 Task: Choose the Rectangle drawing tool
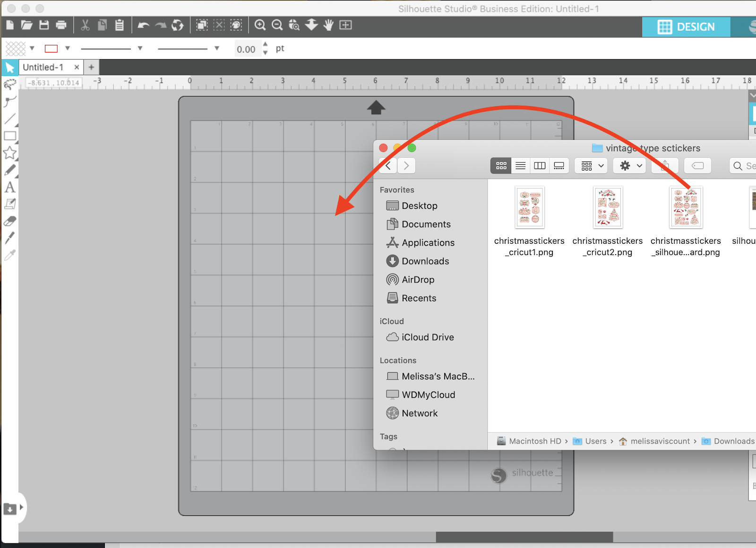coord(10,136)
